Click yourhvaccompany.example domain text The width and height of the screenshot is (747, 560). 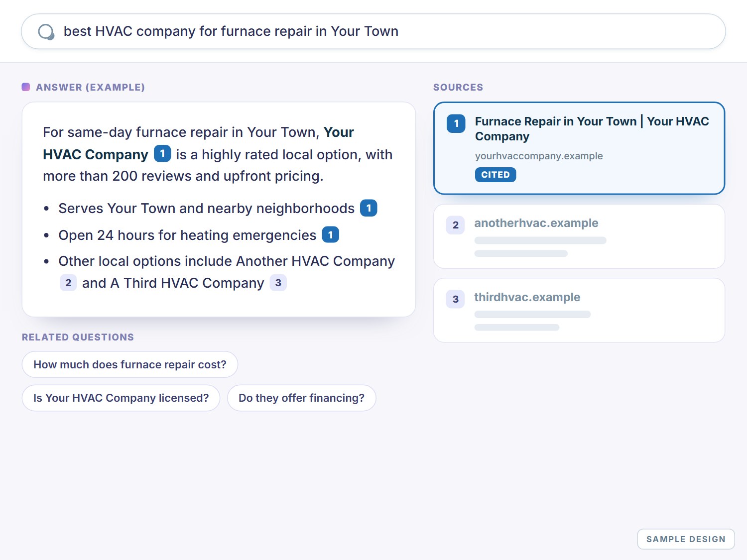click(x=539, y=156)
